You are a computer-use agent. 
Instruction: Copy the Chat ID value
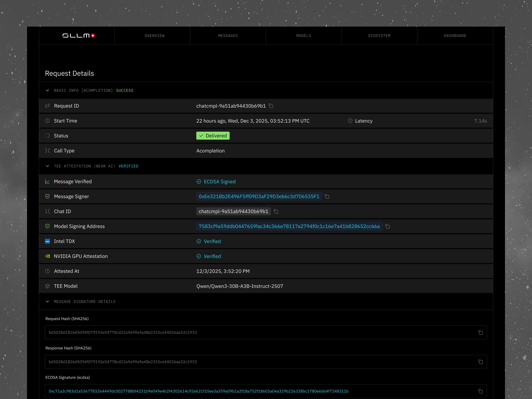[x=276, y=211]
